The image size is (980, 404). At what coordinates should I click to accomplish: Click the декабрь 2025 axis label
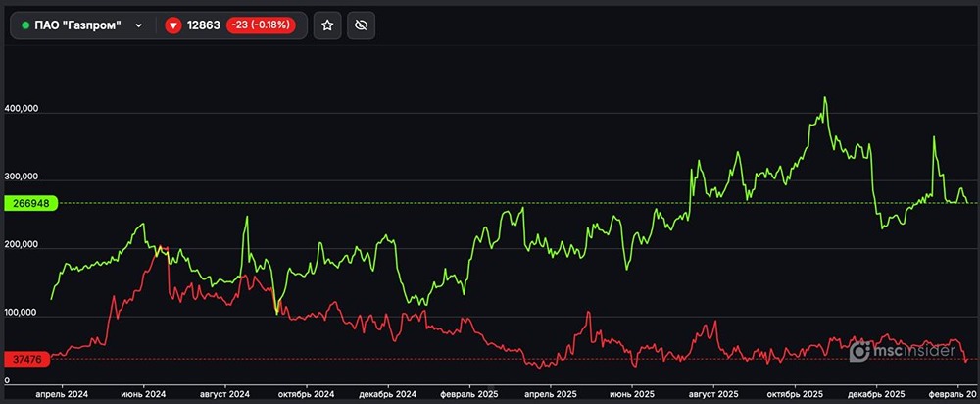tap(875, 394)
